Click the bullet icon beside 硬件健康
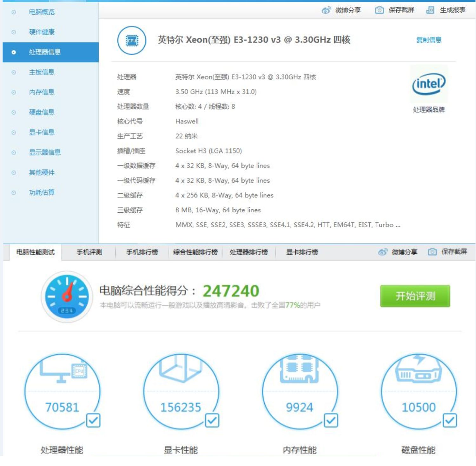This screenshot has height=466, width=476. click(x=14, y=32)
